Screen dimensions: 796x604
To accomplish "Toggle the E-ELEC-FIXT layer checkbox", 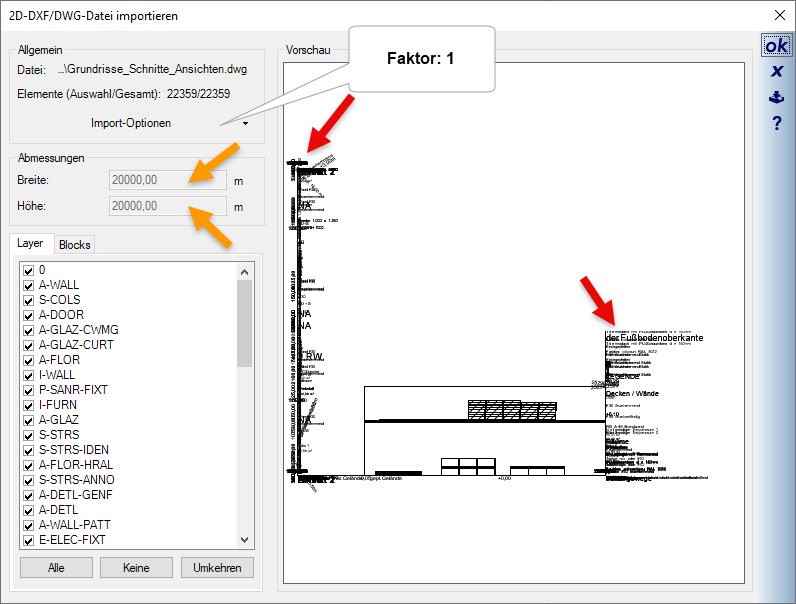I will click(29, 540).
